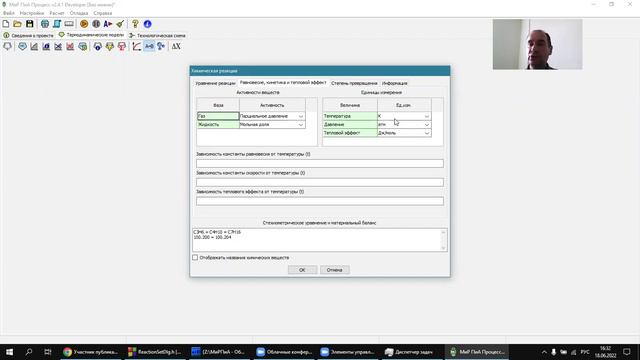Open the Справка menu
Viewport: 640px width, 360px height.
102,13
